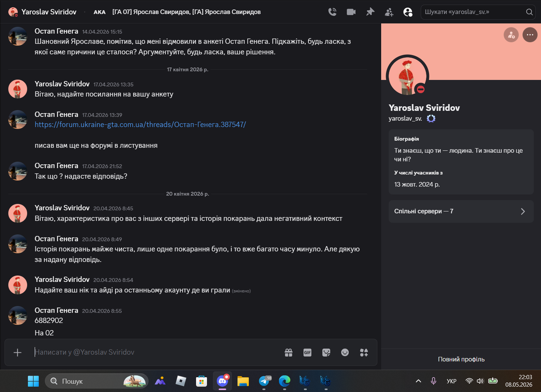Open the gift Nitro icon
The image size is (541, 392).
[289, 352]
